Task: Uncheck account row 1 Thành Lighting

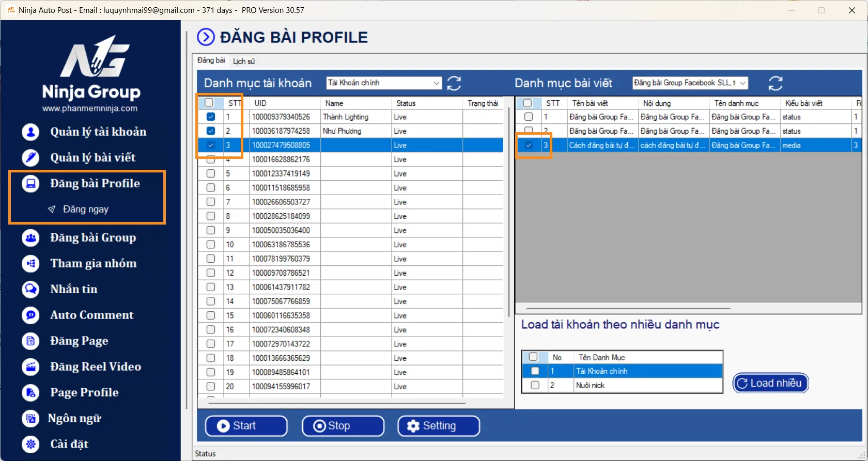Action: (x=211, y=117)
